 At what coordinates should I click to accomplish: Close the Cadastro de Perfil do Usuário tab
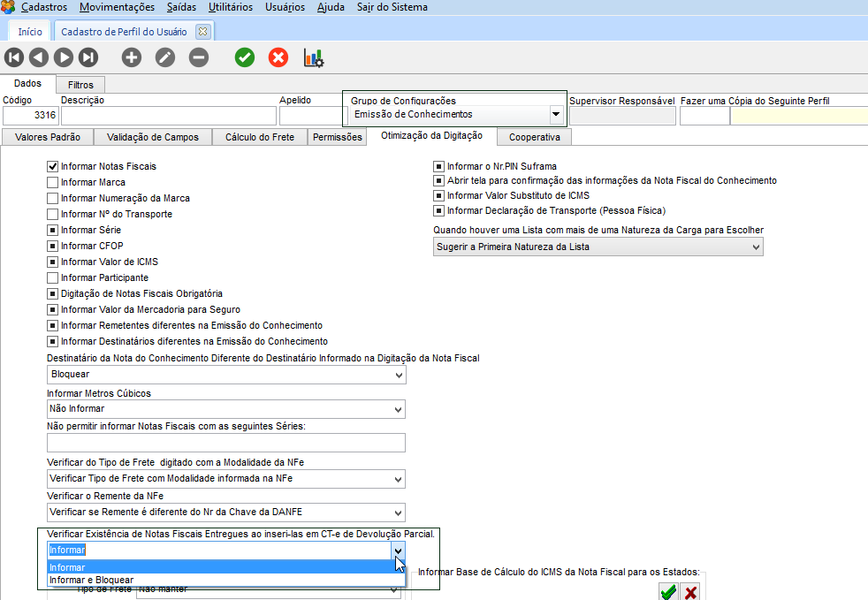click(x=203, y=32)
